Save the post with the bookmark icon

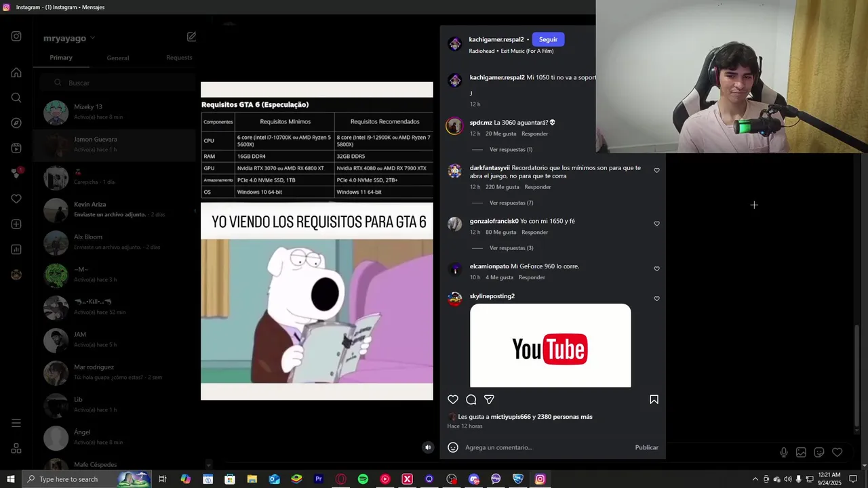point(654,400)
